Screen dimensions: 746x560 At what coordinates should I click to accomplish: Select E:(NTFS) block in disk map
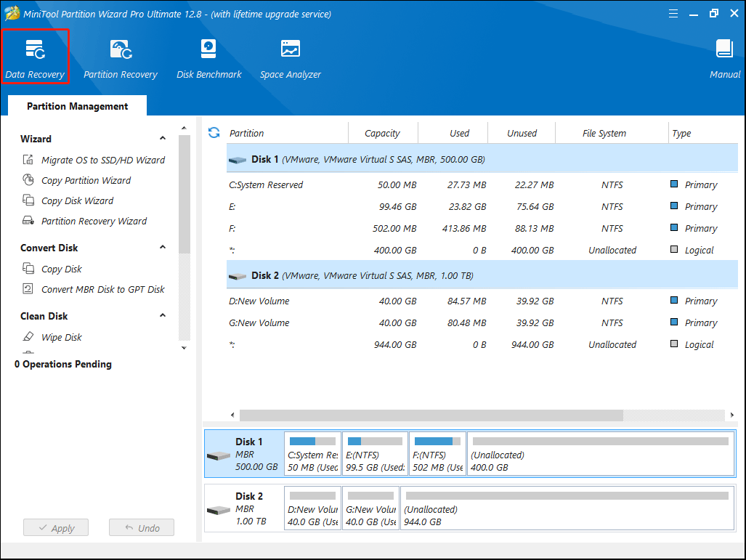(375, 453)
